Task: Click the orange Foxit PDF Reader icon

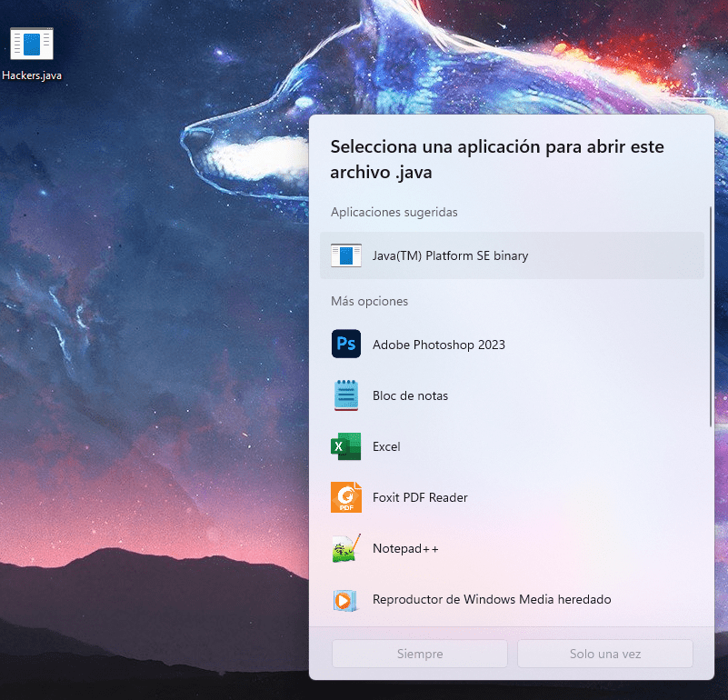Action: point(346,497)
